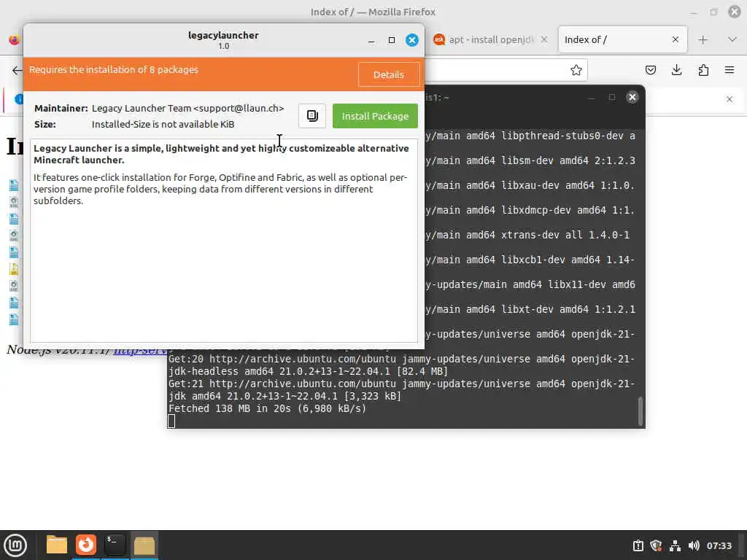Open the Firefox hamburger application menu

[729, 71]
